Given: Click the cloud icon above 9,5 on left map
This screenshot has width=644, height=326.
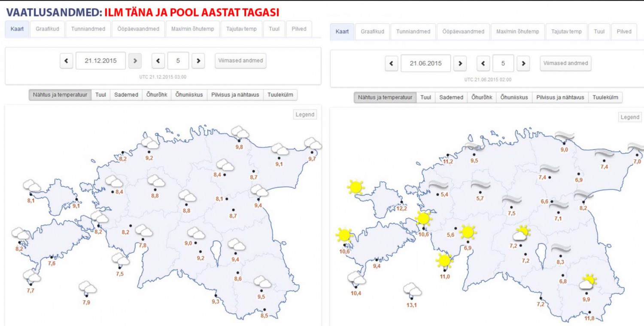Looking at the screenshot, I should 262,282.
